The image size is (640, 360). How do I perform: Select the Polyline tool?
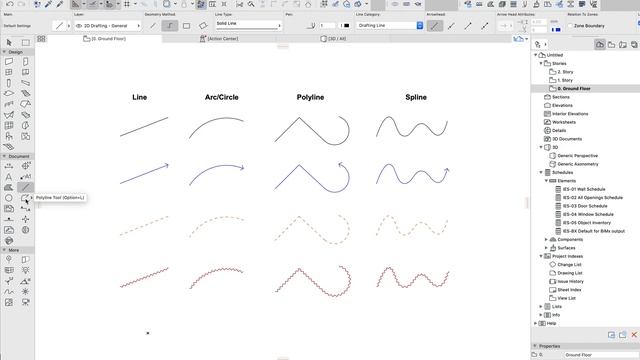click(26, 198)
